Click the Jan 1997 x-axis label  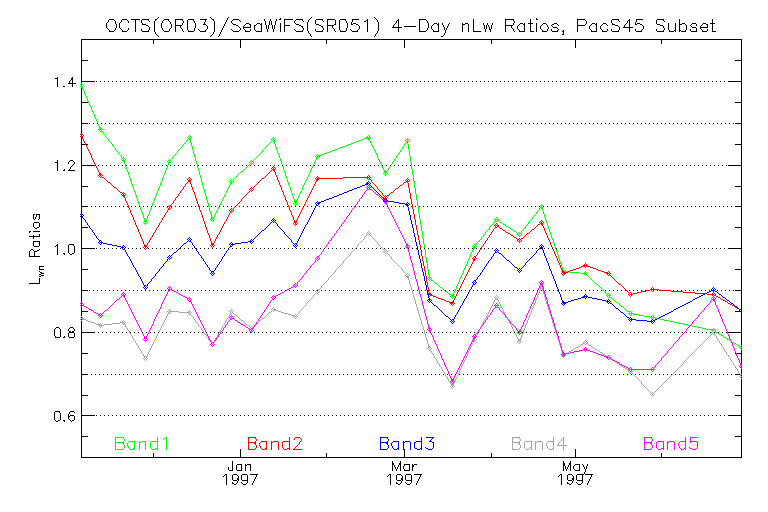[240, 473]
